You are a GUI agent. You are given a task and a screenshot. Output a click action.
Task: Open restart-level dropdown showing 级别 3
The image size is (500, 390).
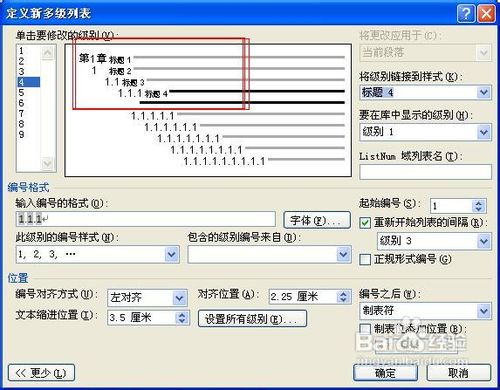484,241
